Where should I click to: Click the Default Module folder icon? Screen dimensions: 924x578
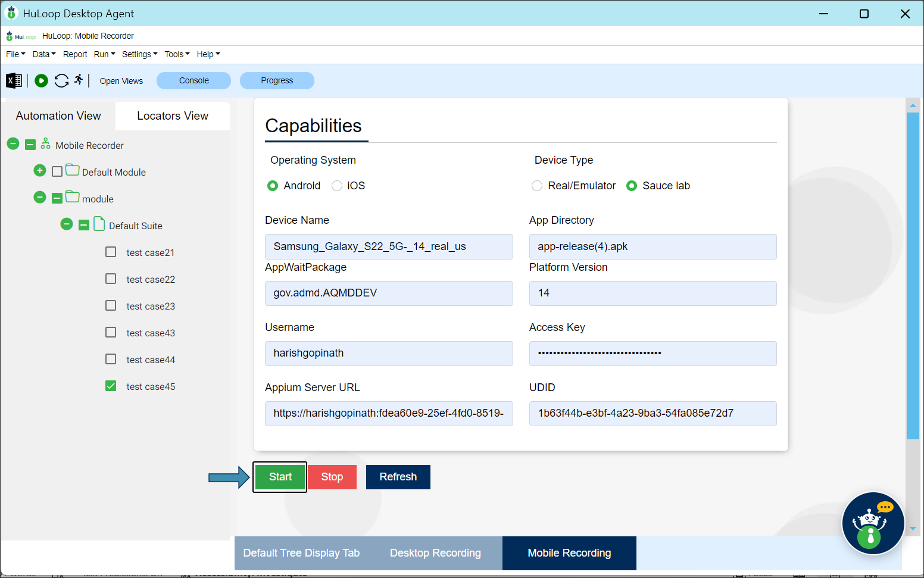(73, 170)
